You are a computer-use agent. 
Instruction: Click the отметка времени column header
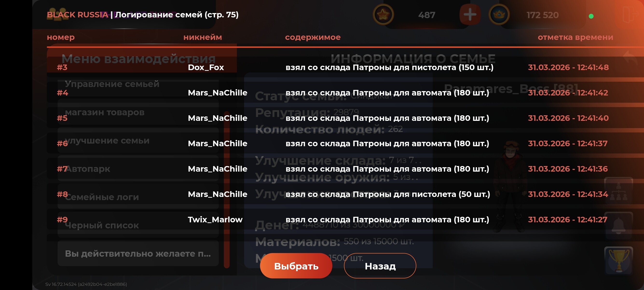click(x=575, y=37)
